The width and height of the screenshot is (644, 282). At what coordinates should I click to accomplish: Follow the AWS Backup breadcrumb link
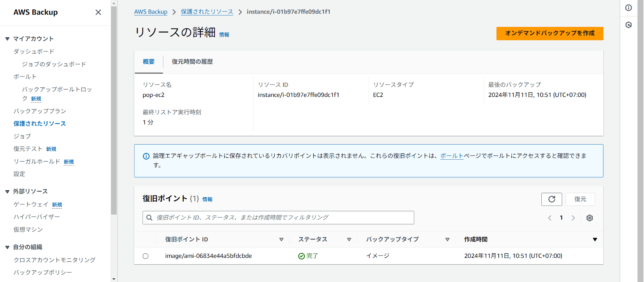151,12
